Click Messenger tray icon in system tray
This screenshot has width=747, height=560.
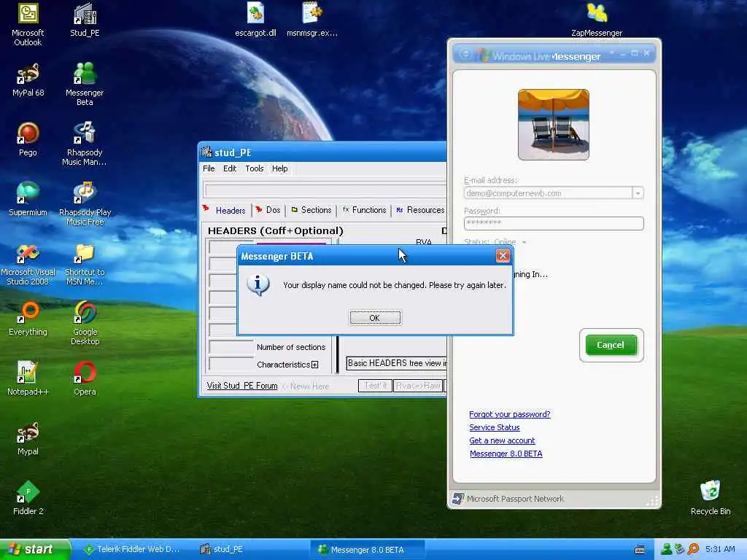pos(667,549)
